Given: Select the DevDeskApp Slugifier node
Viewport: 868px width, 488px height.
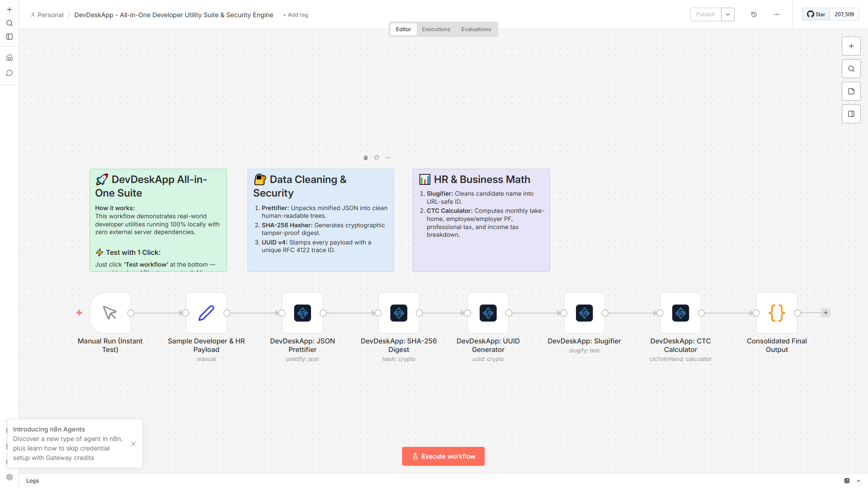Looking at the screenshot, I should [585, 313].
